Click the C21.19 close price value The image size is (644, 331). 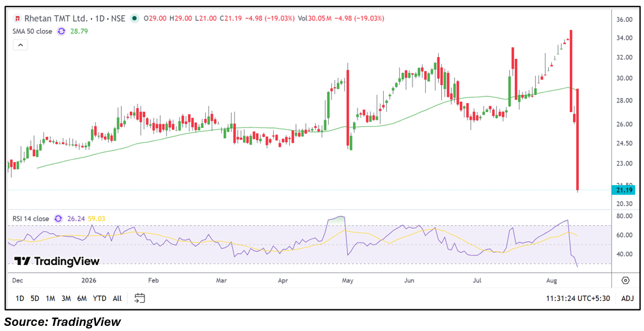[232, 19]
